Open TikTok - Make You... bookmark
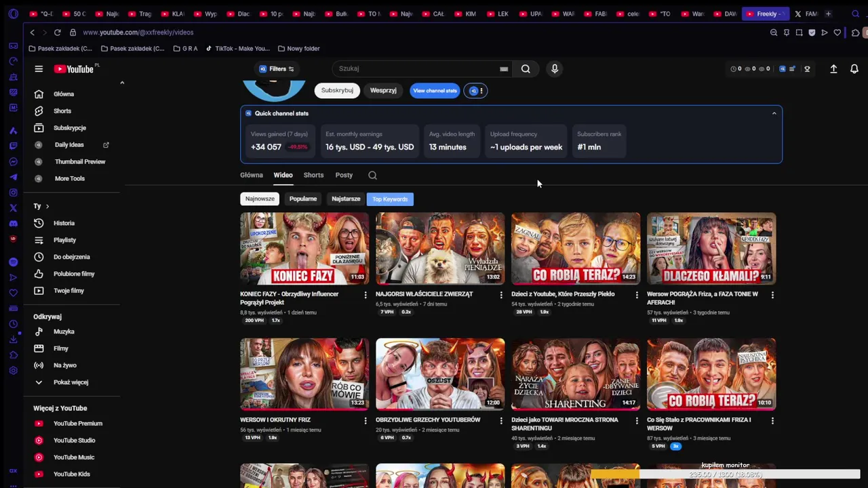This screenshot has width=868, height=488. (237, 49)
